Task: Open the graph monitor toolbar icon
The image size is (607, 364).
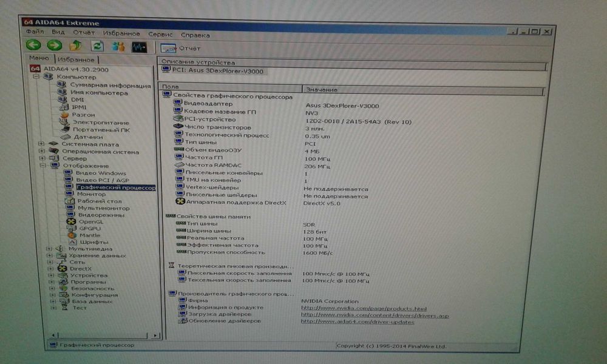Action: (140, 47)
